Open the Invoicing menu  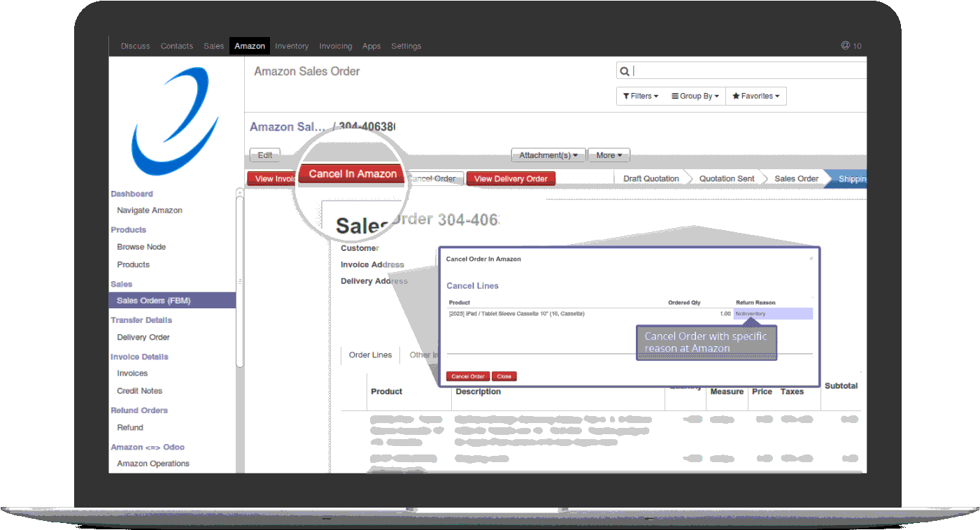tap(335, 45)
